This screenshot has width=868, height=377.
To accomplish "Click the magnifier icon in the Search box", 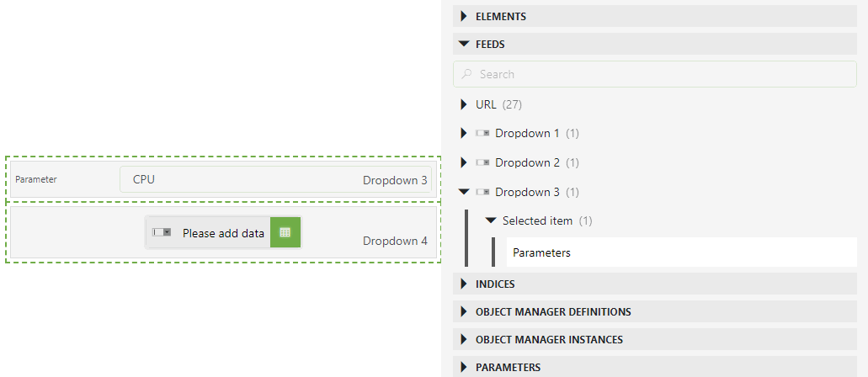I will [x=467, y=73].
